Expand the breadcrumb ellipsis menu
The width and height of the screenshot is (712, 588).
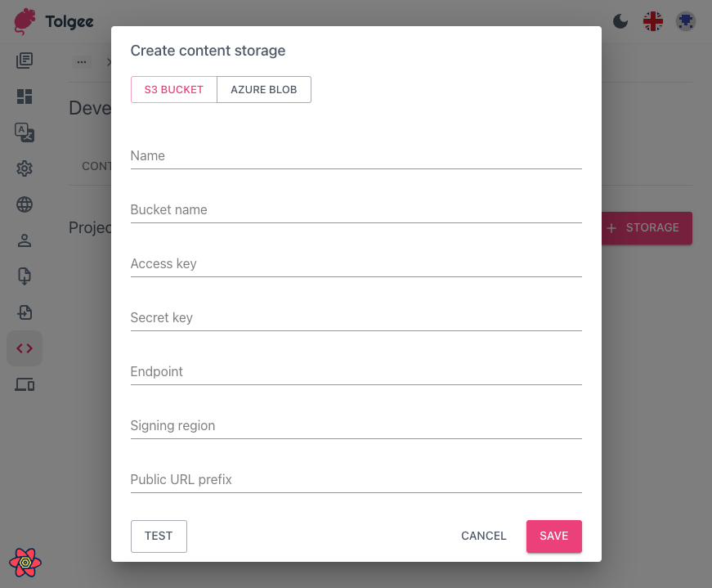pos(81,61)
